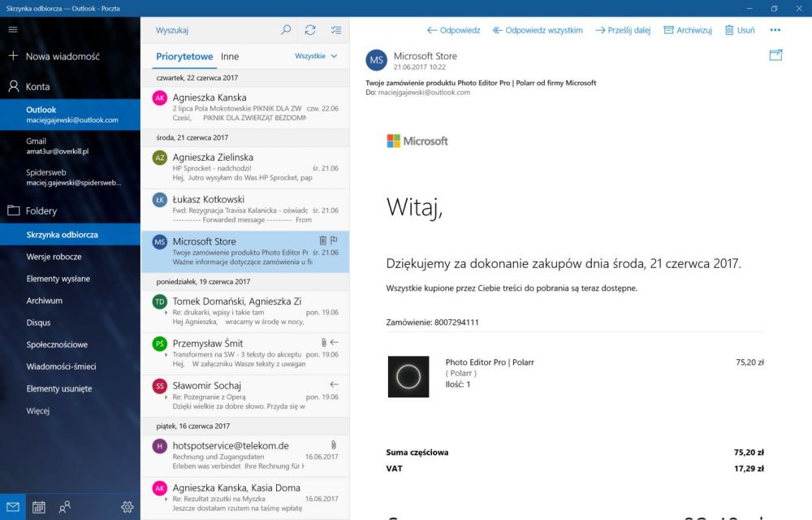Archive message with Archiwizuj button

pos(688,30)
